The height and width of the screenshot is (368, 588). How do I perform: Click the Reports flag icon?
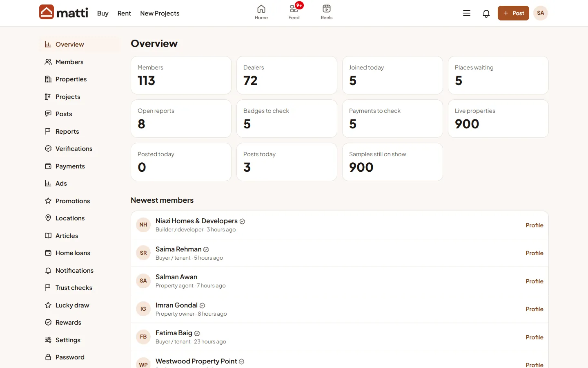tap(48, 131)
